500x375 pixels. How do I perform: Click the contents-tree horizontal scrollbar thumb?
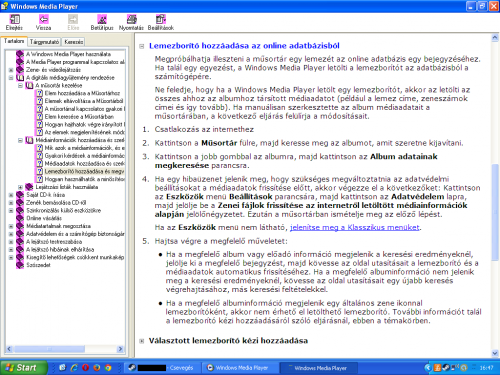coord(49,349)
